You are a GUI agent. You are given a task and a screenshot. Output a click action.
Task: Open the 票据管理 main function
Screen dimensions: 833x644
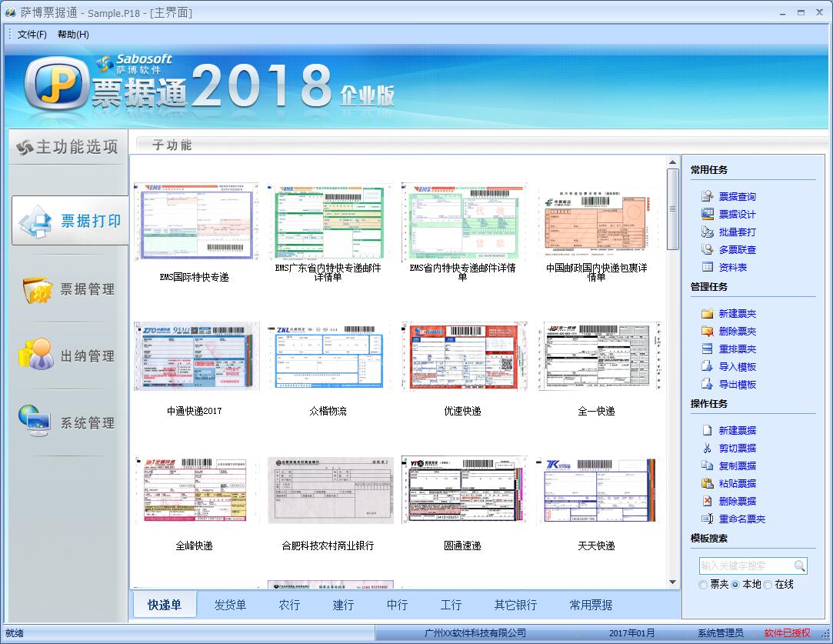(x=70, y=289)
